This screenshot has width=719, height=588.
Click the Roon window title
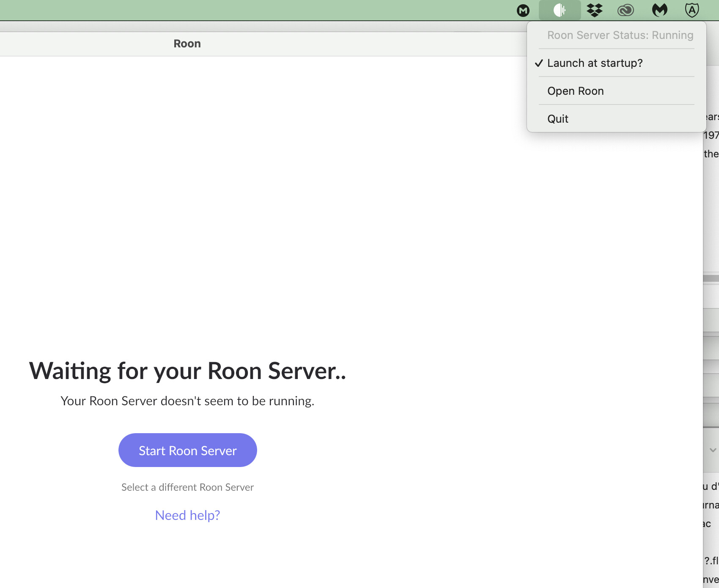(187, 43)
